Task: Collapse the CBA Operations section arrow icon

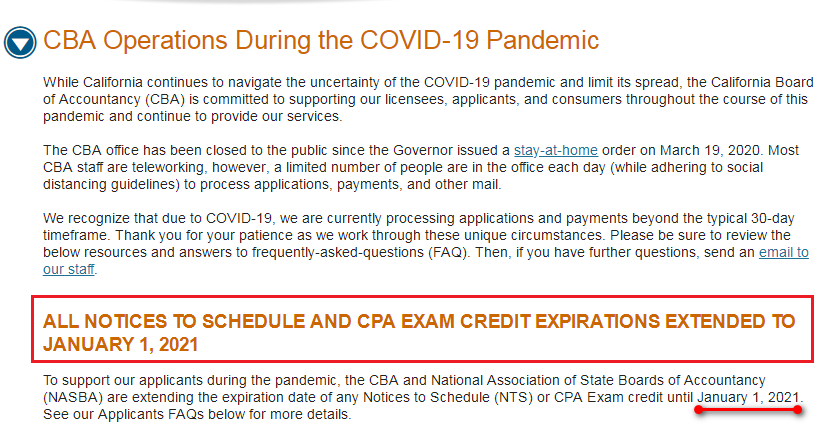Action: (19, 42)
